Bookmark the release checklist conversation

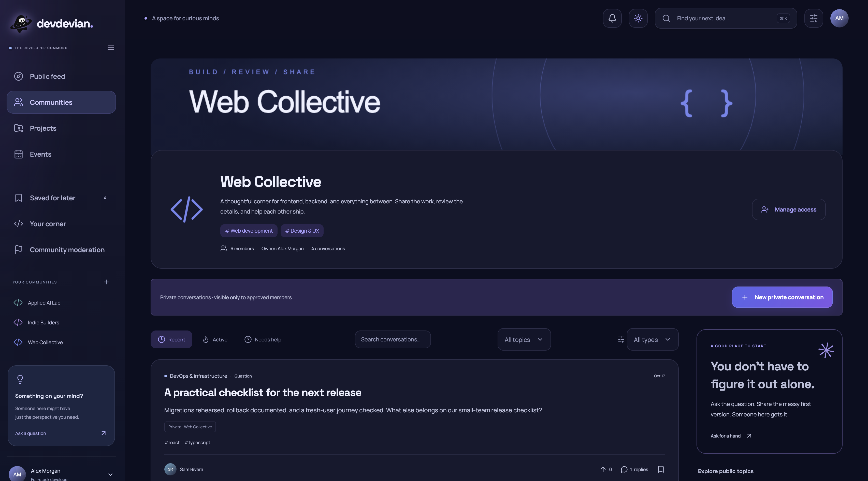pos(661,469)
